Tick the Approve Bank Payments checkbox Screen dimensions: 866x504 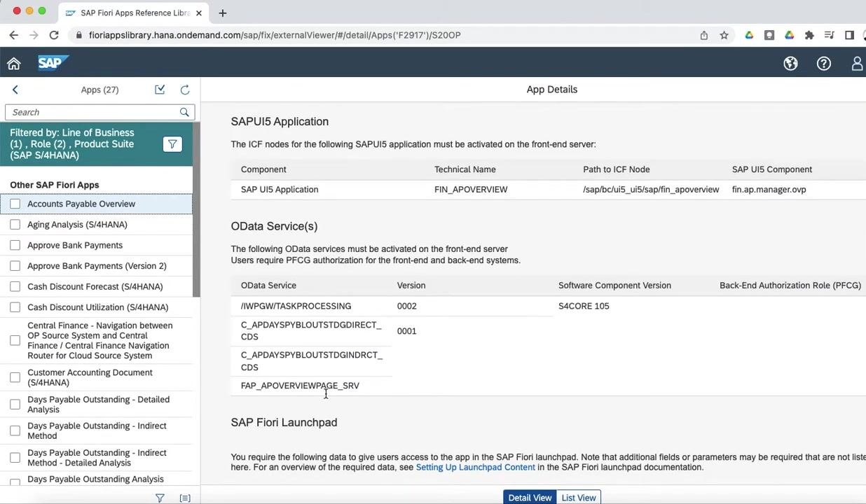(x=15, y=245)
